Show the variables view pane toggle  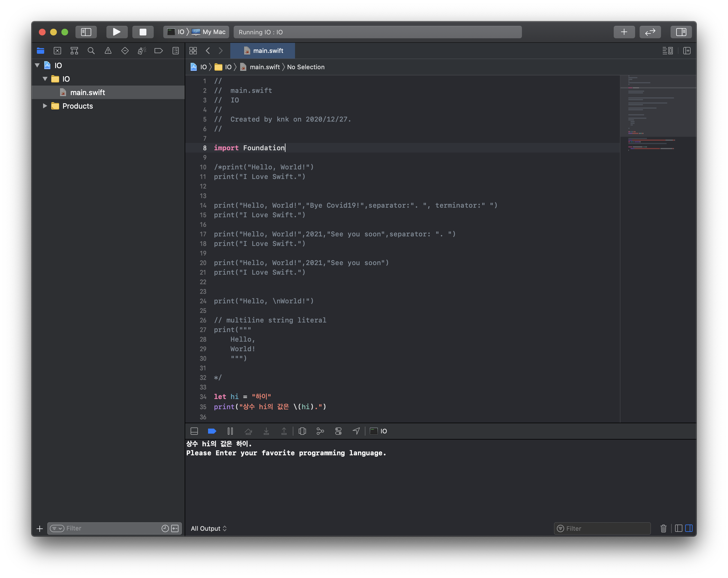[679, 528]
